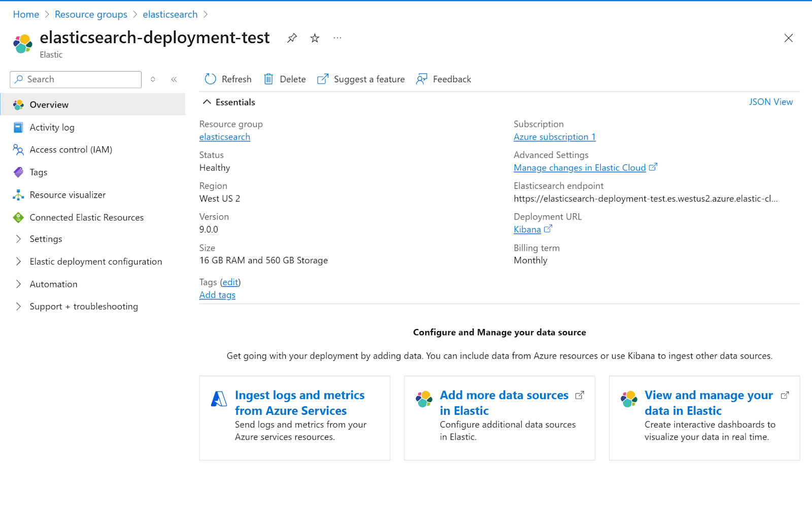
Task: Select the Activity log sidebar icon
Action: tap(18, 127)
